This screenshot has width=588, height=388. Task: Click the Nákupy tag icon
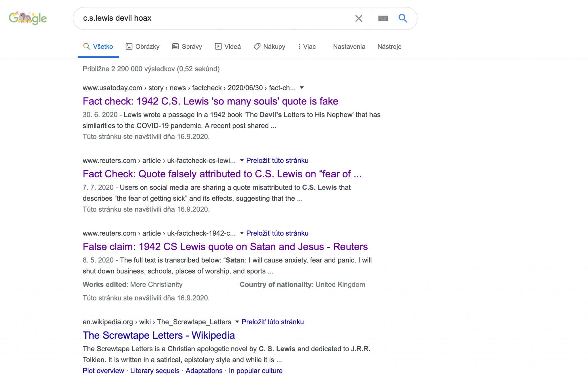257,46
